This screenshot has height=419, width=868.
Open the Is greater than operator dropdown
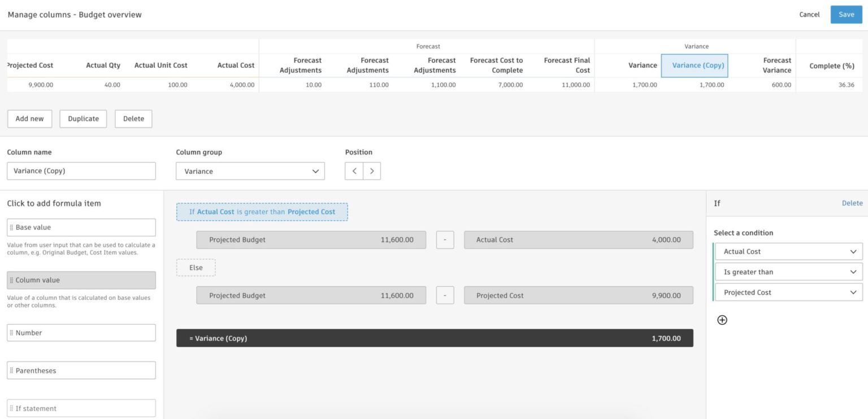pos(789,272)
